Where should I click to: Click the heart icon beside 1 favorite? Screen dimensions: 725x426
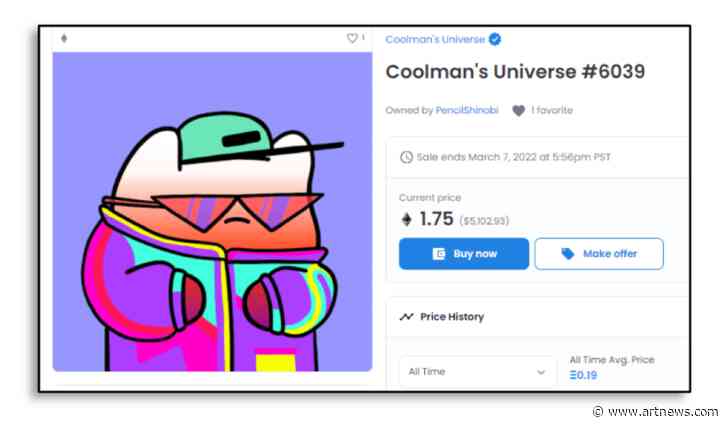[518, 111]
